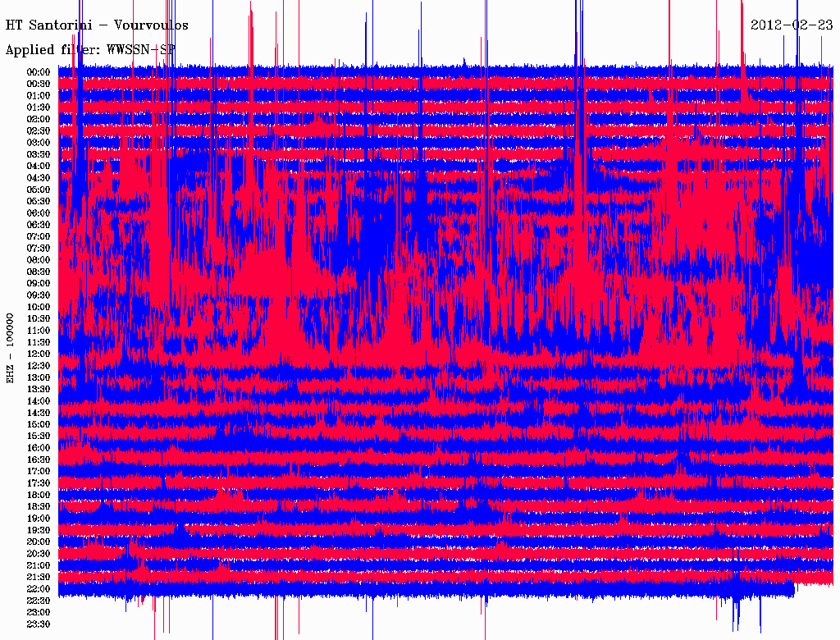Click the 14:30 time label
The width and height of the screenshot is (840, 640).
coord(39,414)
